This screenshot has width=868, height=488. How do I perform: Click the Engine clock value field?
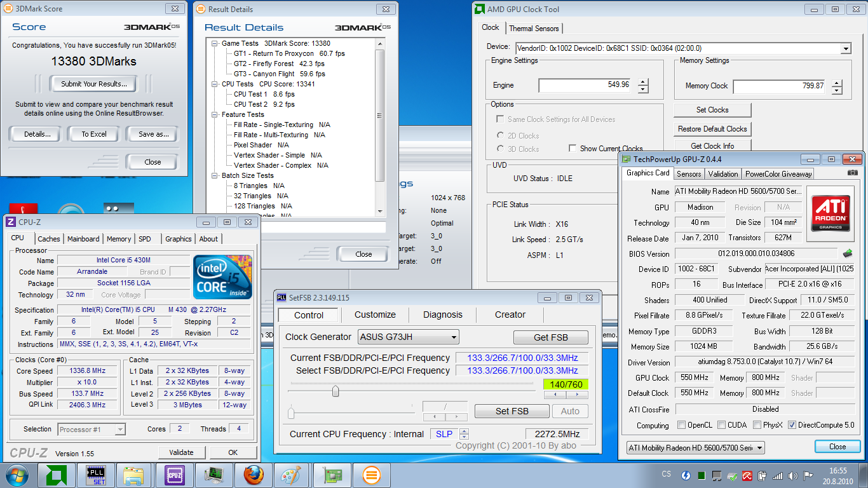pos(585,85)
